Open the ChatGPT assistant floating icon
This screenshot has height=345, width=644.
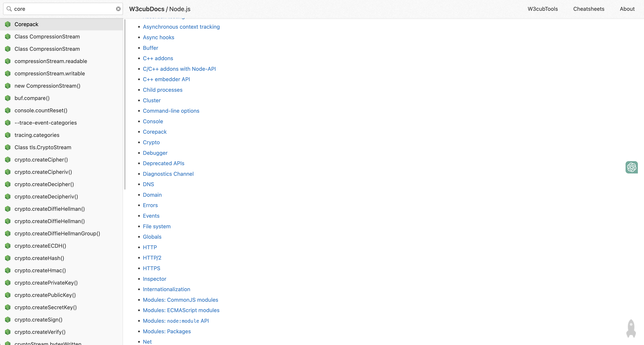click(x=632, y=167)
